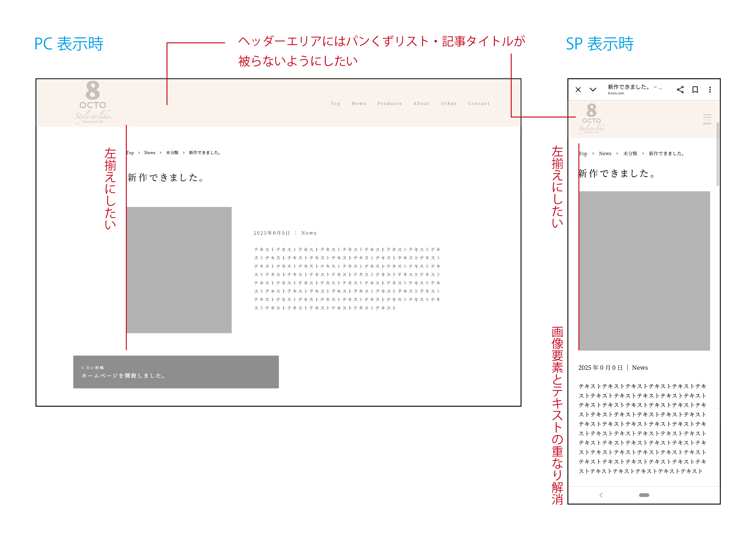Viewport: 756px width, 535px height.
Task: Click the News category label beside PC date
Action: tap(309, 233)
